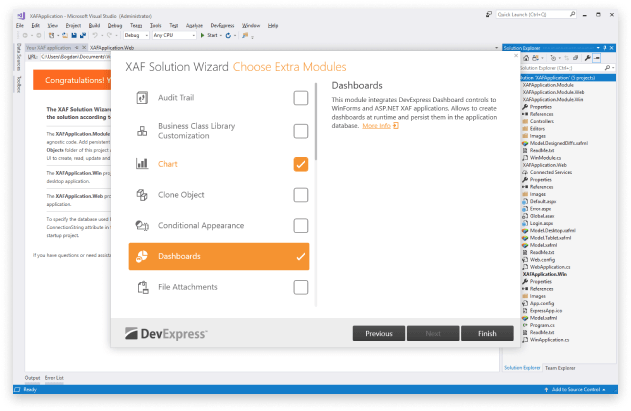
Task: Click the wizard module list scrollbar
Action: [x=316, y=122]
